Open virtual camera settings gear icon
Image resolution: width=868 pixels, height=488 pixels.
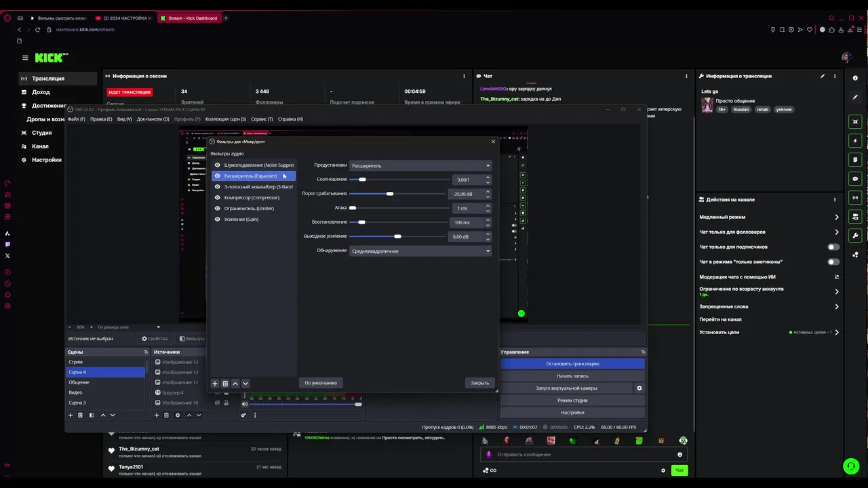(x=639, y=388)
